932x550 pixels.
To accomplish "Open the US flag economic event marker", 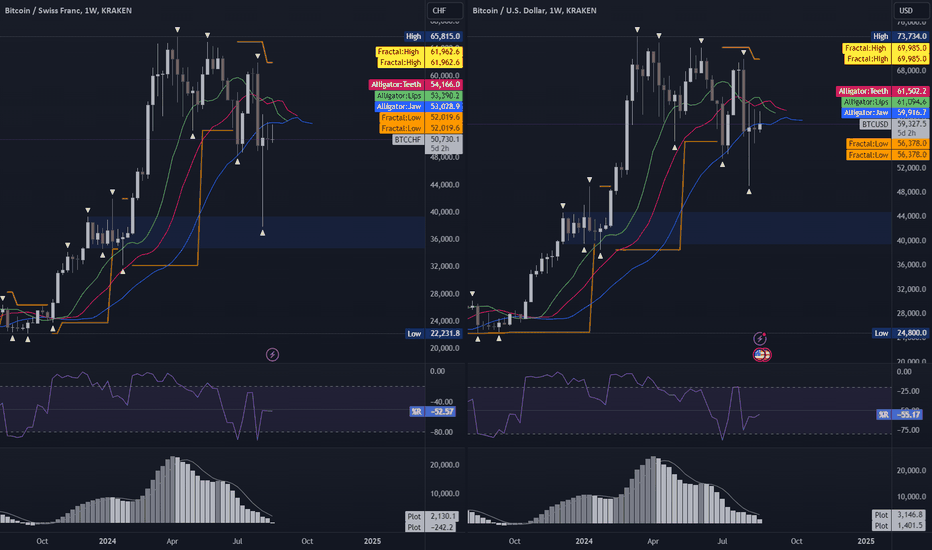I will [x=761, y=355].
